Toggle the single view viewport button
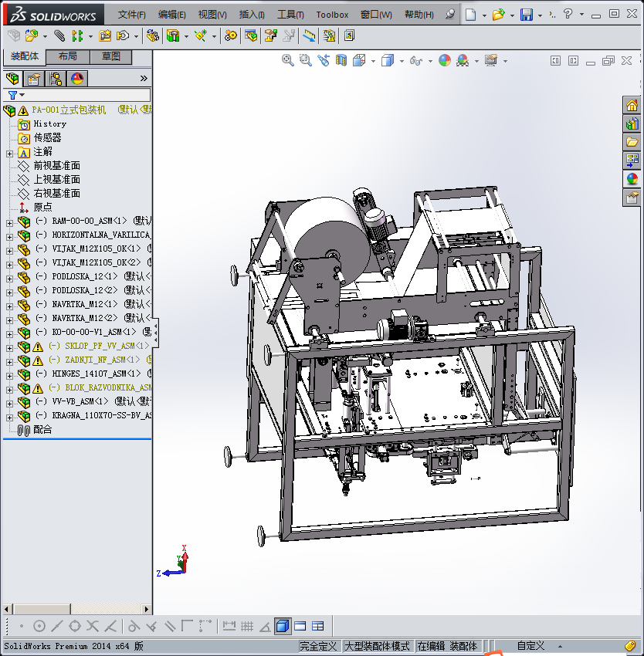The width and height of the screenshot is (644, 656). [282, 626]
